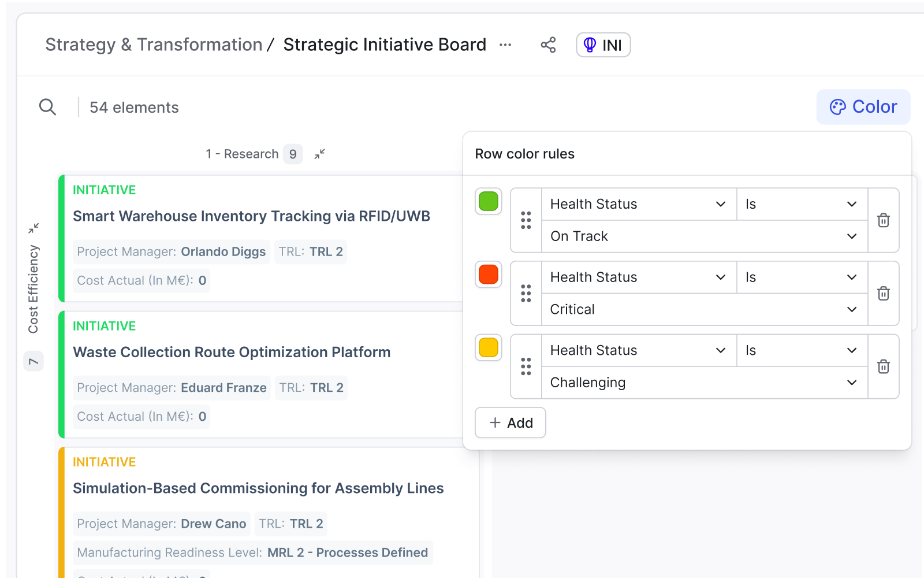
Task: Collapse the Cost Efficiency row group
Action: 33,228
